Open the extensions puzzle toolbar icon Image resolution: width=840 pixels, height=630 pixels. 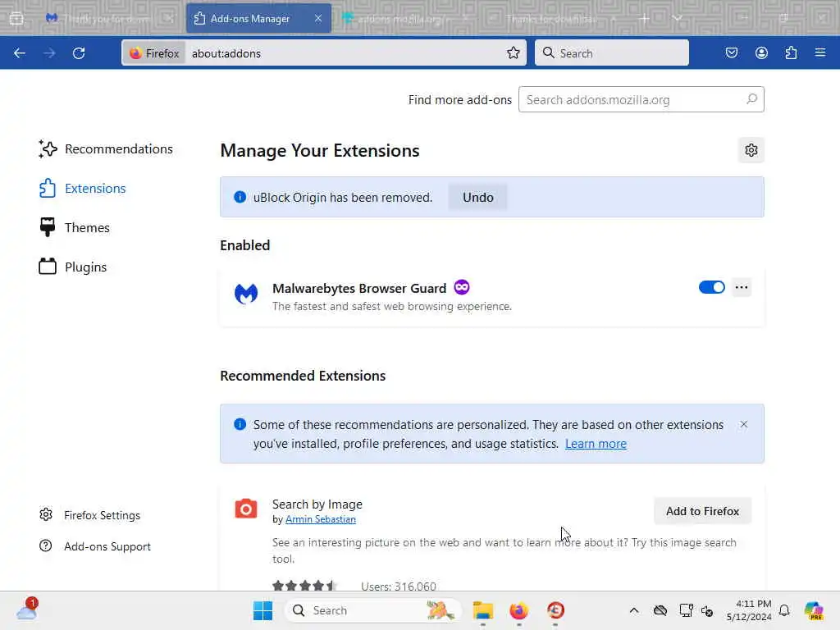791,52
